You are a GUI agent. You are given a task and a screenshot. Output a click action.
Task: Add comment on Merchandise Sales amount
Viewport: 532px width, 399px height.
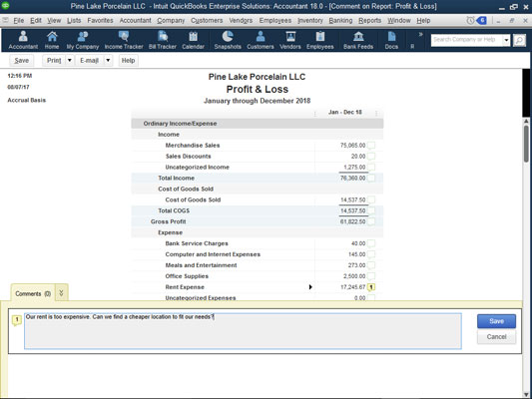(371, 146)
